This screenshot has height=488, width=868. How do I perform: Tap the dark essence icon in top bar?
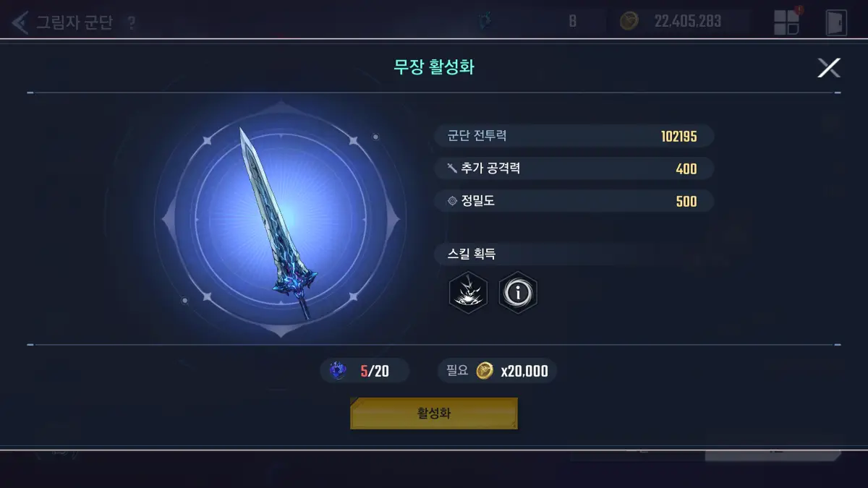485,22
